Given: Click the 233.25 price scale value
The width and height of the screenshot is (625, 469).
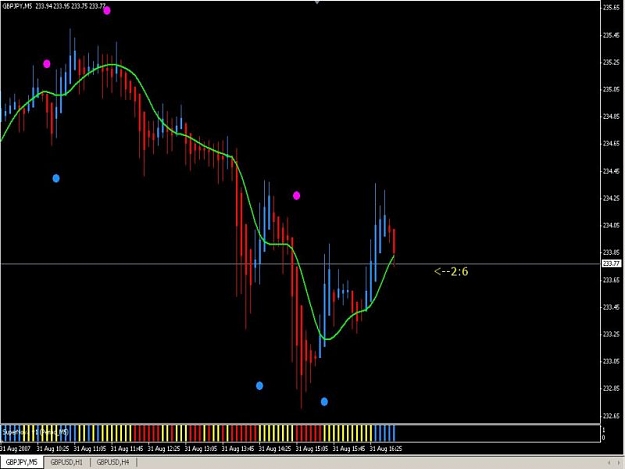Looking at the screenshot, I should click(x=611, y=334).
